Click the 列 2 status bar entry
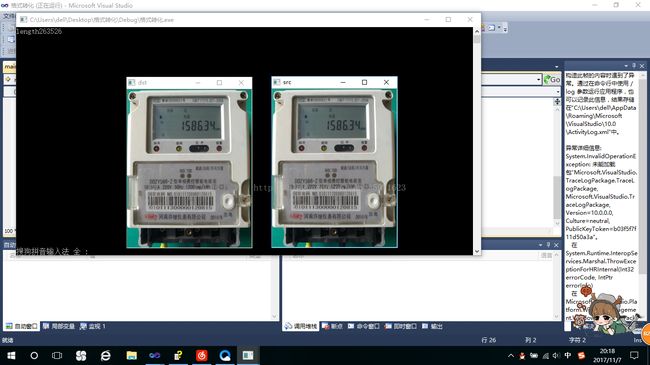This screenshot has height=365, width=650. (530, 340)
